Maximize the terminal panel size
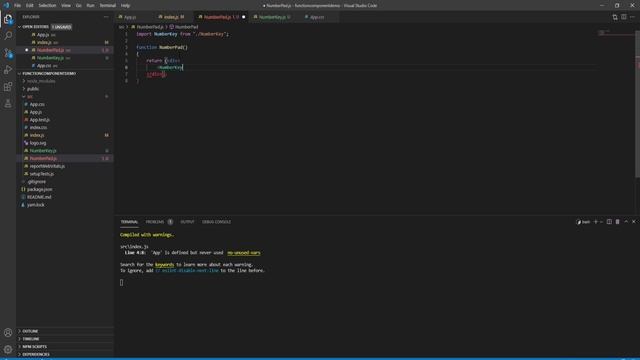This screenshot has height=360, width=640. [626, 222]
